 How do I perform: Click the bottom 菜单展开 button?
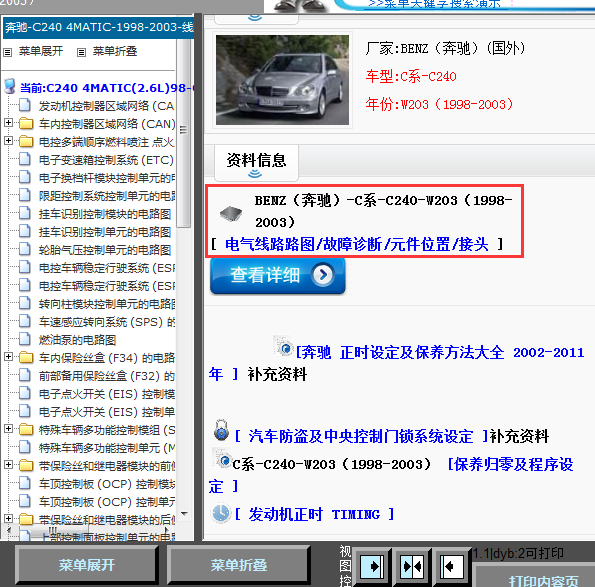point(87,565)
